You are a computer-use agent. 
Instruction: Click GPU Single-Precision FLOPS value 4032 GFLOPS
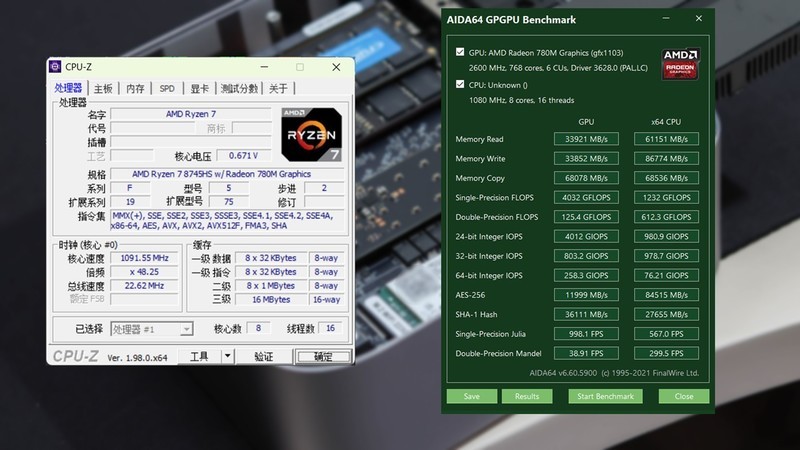(586, 197)
